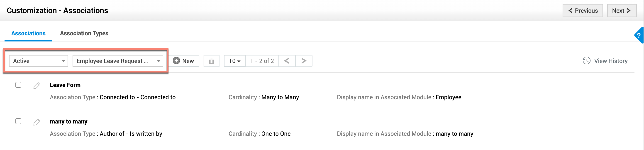The image size is (644, 150).
Task: Select the Associations tab
Action: click(28, 33)
